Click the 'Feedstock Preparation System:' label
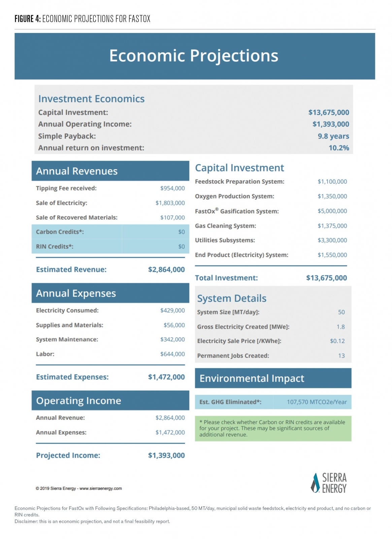 click(240, 182)
